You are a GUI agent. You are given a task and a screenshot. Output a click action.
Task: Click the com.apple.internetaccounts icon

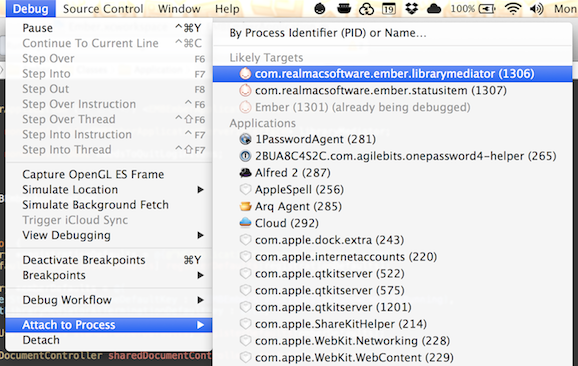click(x=245, y=257)
